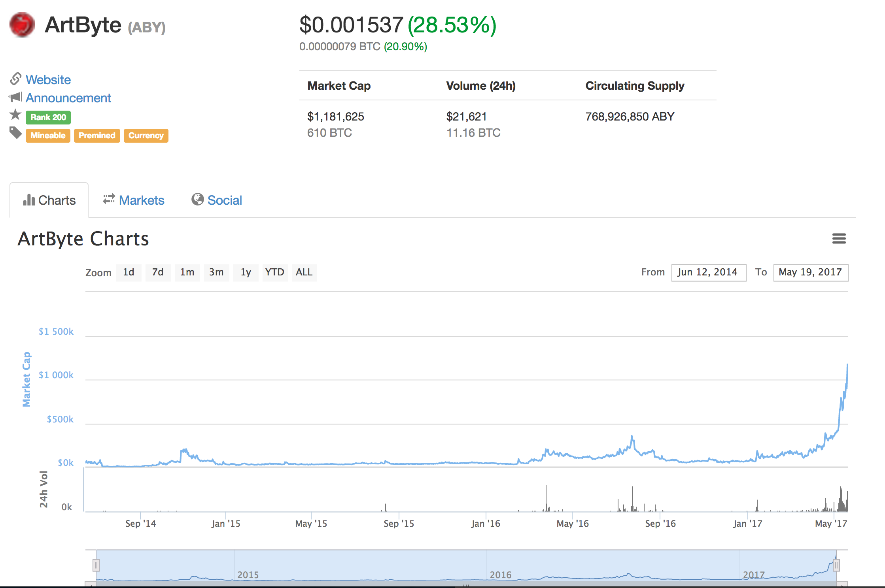This screenshot has height=588, width=885.
Task: Click the From date field Jun 12, 2014
Action: [709, 273]
